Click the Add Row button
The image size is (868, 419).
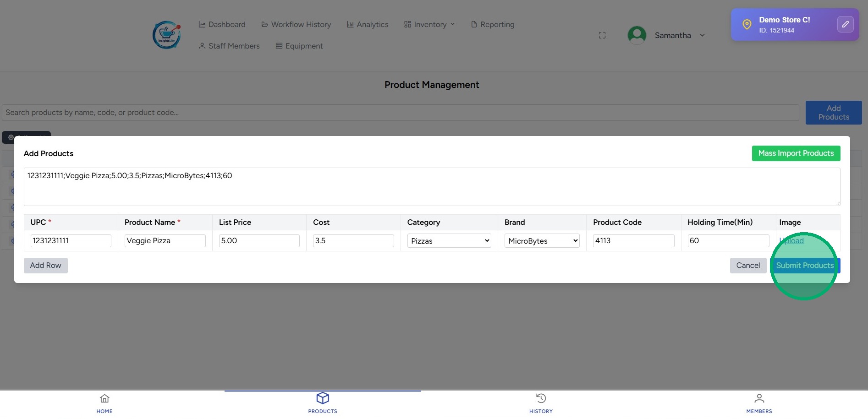[x=45, y=266]
